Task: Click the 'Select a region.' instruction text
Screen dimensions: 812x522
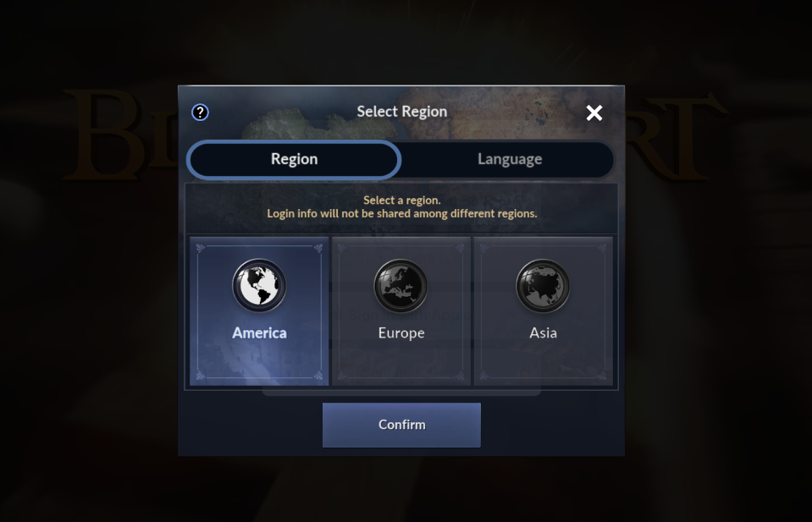Action: [402, 201]
